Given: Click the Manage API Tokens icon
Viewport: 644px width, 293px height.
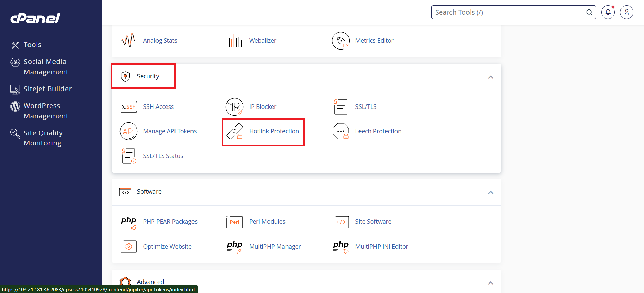Looking at the screenshot, I should (129, 131).
